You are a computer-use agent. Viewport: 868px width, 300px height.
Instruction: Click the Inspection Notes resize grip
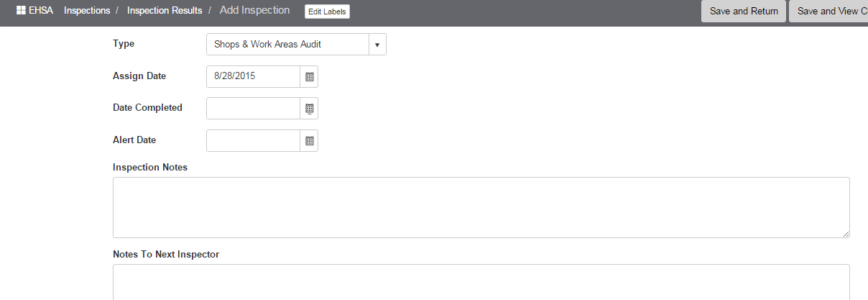pos(846,234)
